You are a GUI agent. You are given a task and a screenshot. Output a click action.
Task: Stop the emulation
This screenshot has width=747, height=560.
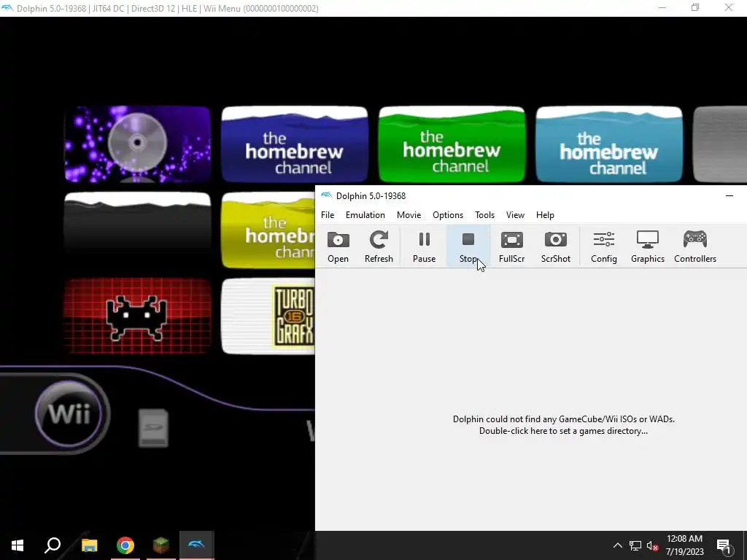tap(468, 246)
